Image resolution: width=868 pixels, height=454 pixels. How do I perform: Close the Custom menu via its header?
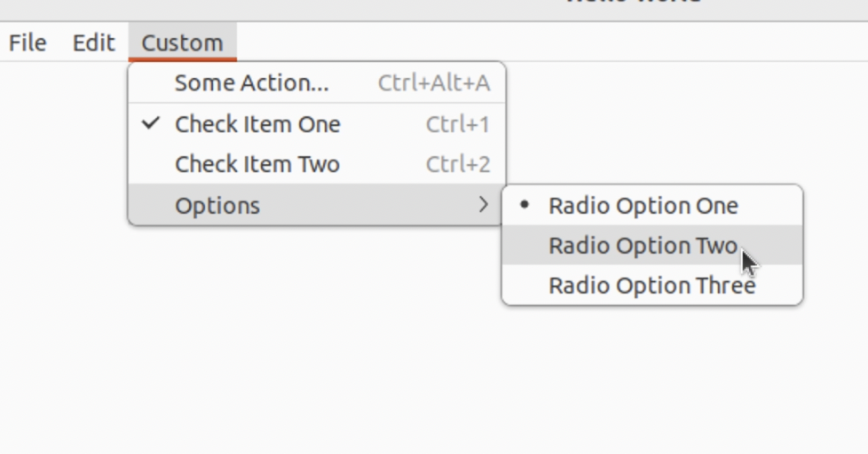tap(182, 43)
